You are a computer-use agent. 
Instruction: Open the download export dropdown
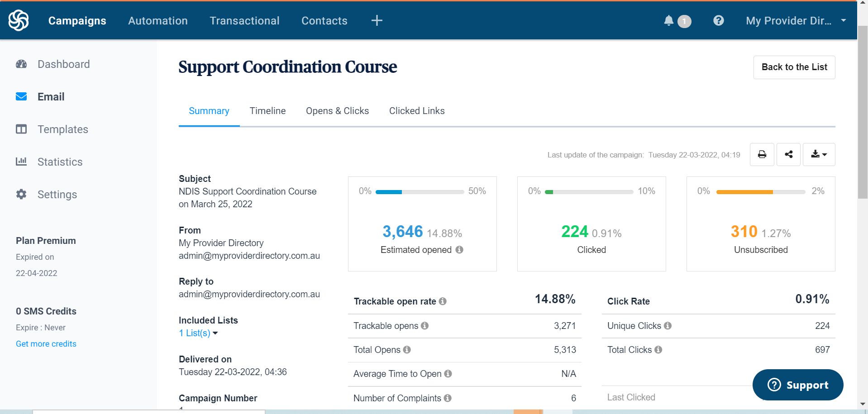[819, 155]
